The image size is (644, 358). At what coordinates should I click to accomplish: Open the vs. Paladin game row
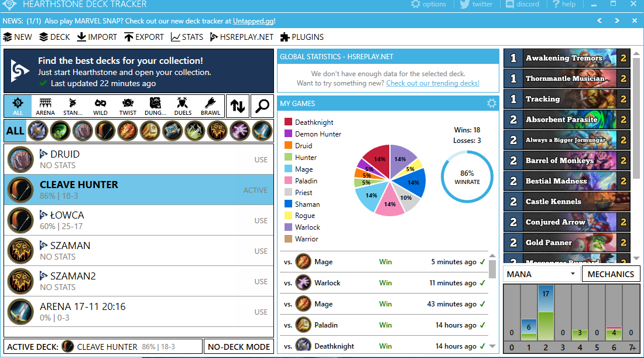[x=384, y=325]
